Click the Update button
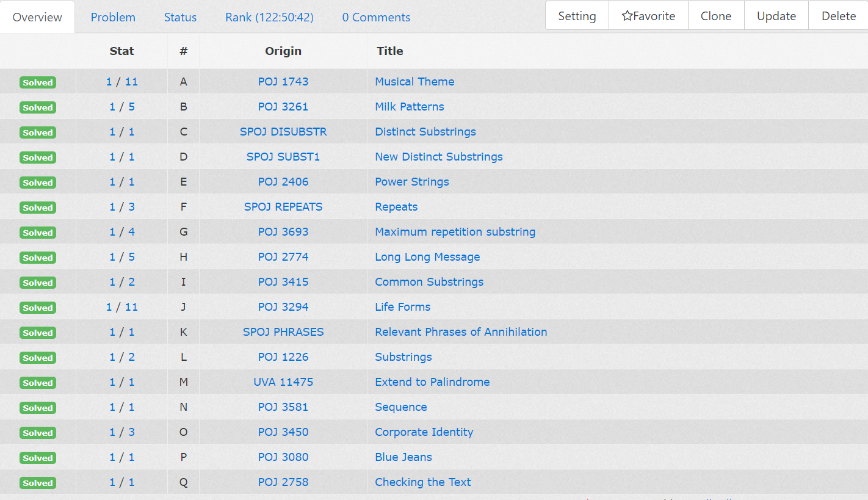This screenshot has height=500, width=868. tap(776, 16)
